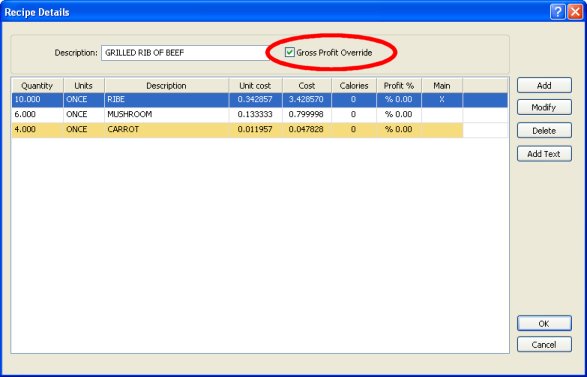Confirm with the OK button

pos(544,323)
